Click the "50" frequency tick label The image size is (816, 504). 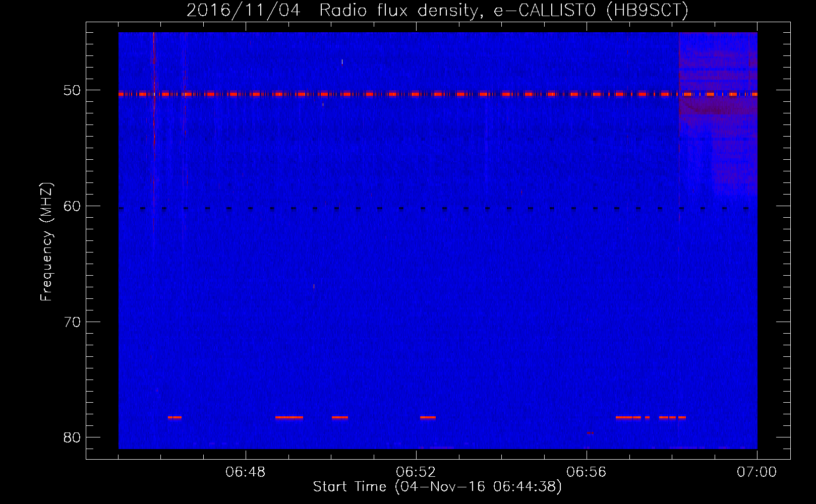[x=72, y=90]
